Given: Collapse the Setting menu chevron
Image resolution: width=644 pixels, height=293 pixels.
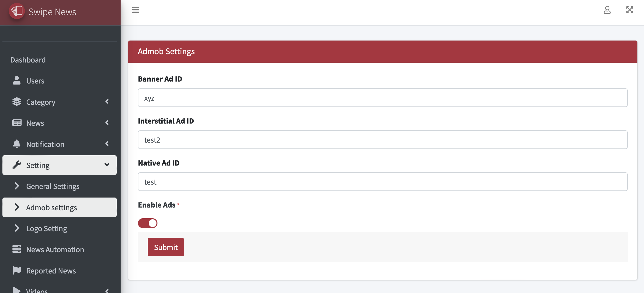Looking at the screenshot, I should pyautogui.click(x=107, y=165).
